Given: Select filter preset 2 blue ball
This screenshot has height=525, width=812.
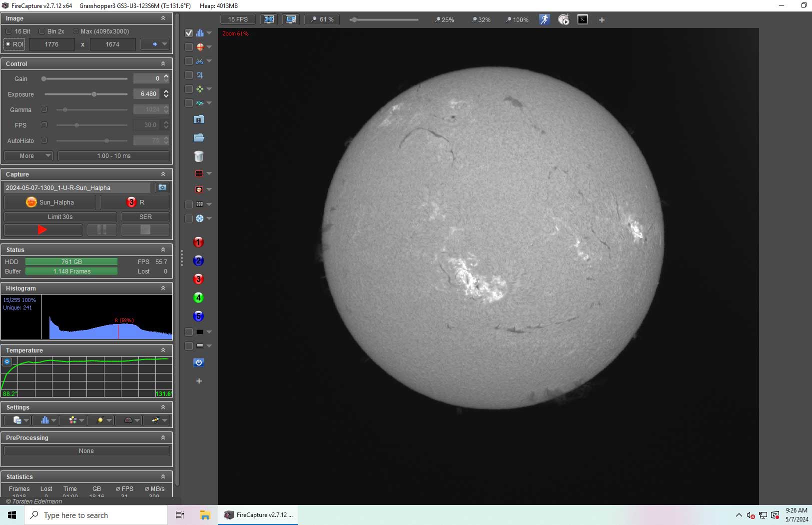Looking at the screenshot, I should 198,261.
